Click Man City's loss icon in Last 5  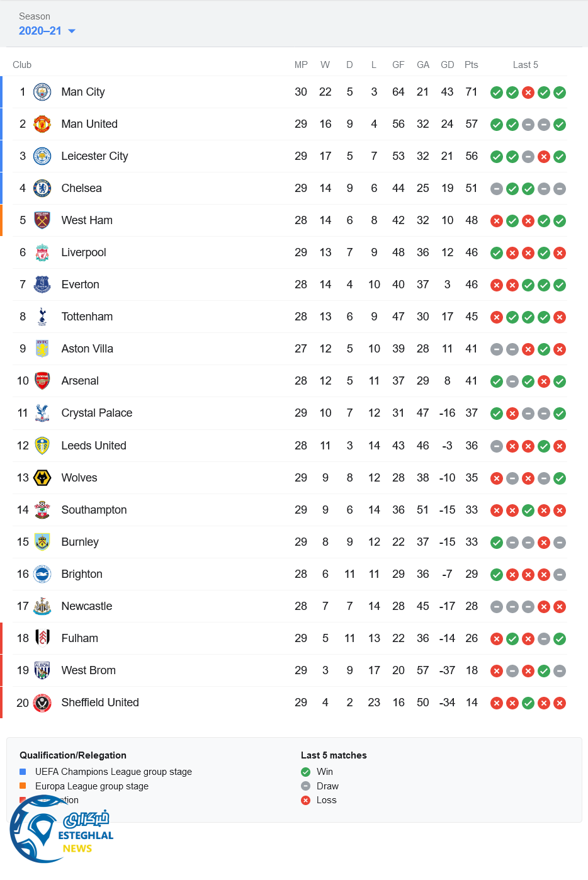(528, 93)
